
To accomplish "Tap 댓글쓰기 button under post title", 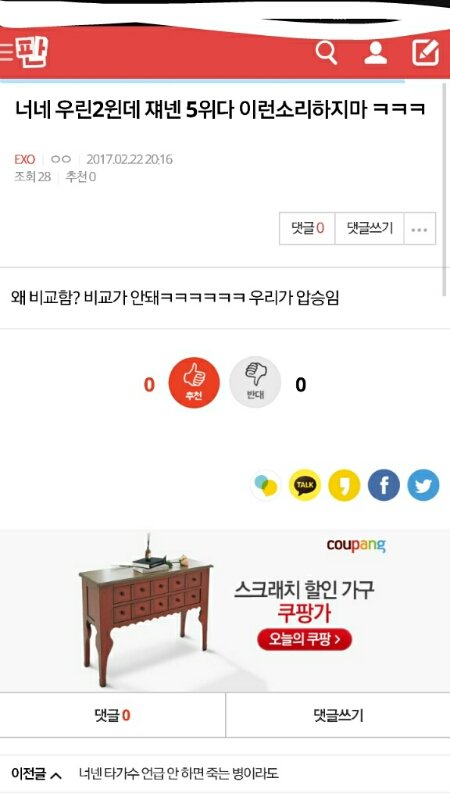I will pos(369,229).
